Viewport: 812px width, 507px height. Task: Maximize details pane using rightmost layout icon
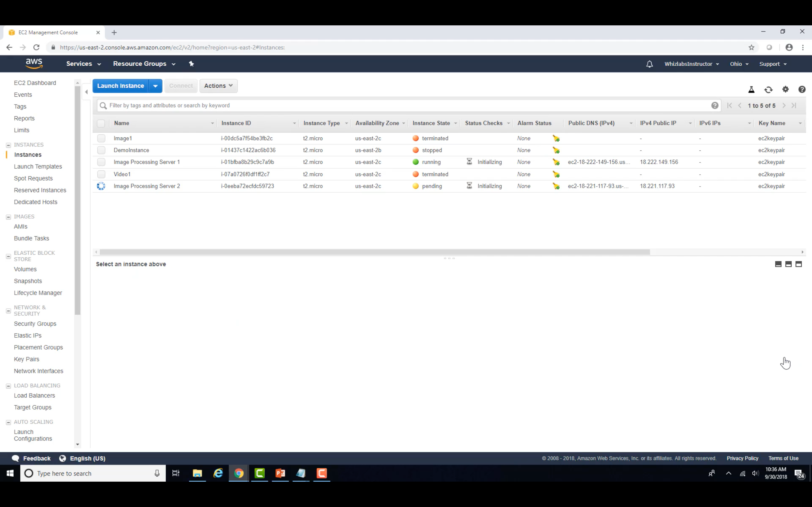[x=799, y=264]
